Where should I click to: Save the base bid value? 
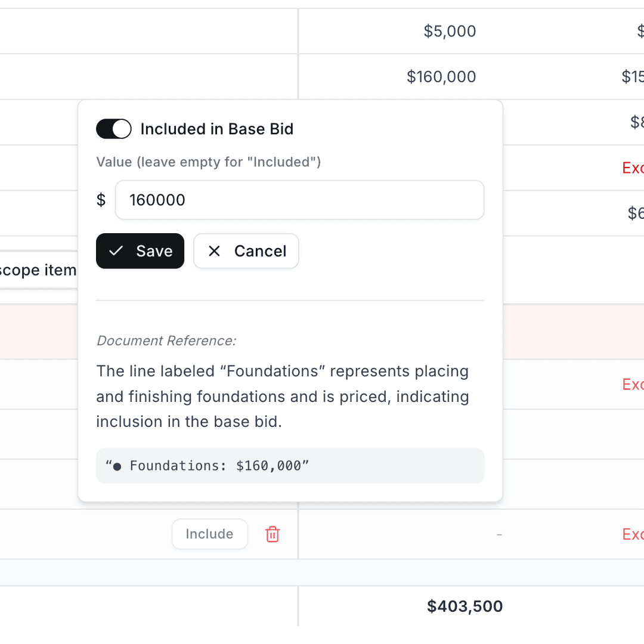pyautogui.click(x=140, y=251)
